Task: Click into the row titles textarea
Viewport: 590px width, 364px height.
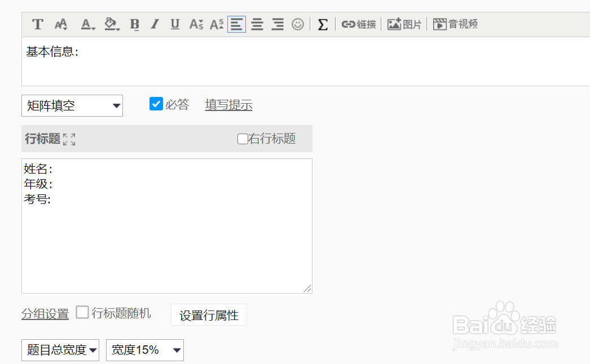Action: coord(167,225)
